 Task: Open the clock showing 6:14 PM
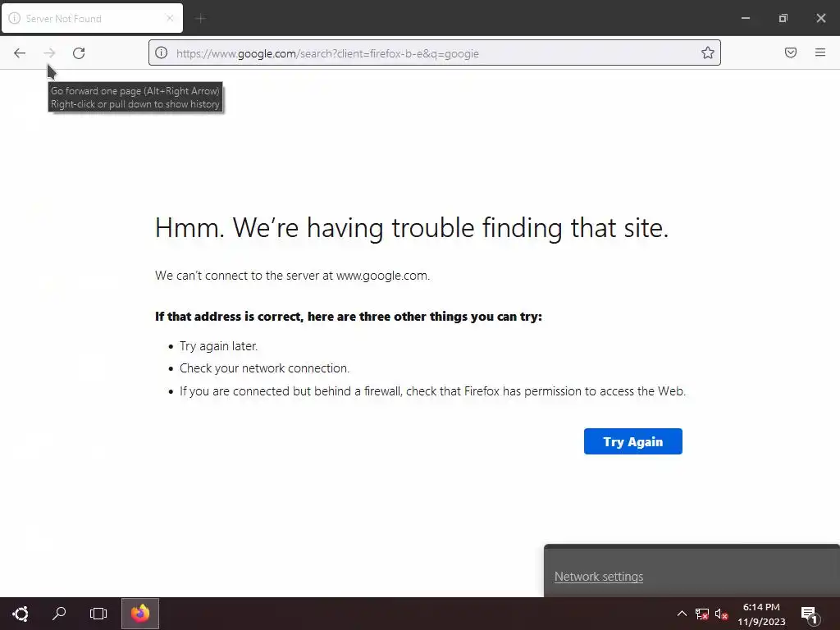pos(761,614)
